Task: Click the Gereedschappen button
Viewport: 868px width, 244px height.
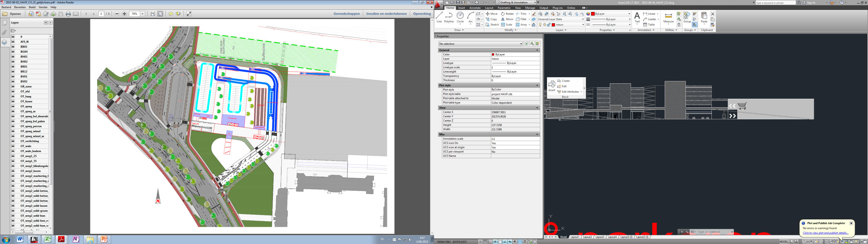Action: pyautogui.click(x=347, y=14)
